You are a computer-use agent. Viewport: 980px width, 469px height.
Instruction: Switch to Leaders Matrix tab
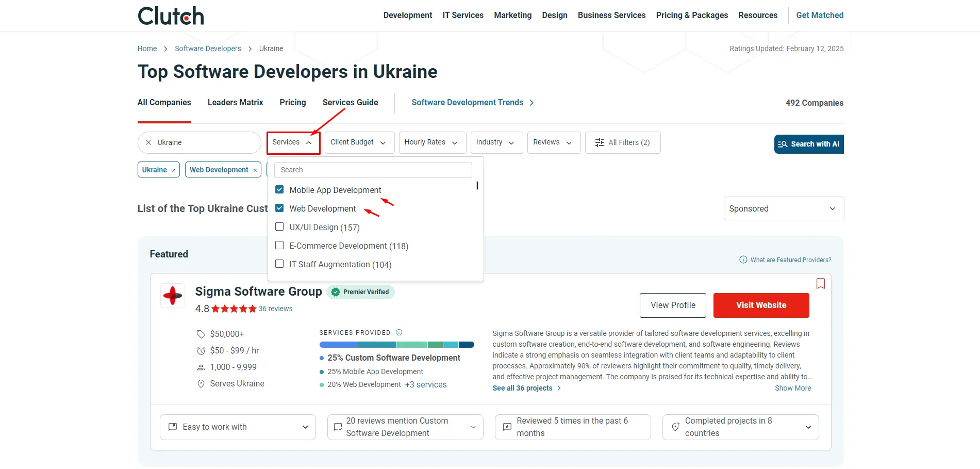click(236, 103)
